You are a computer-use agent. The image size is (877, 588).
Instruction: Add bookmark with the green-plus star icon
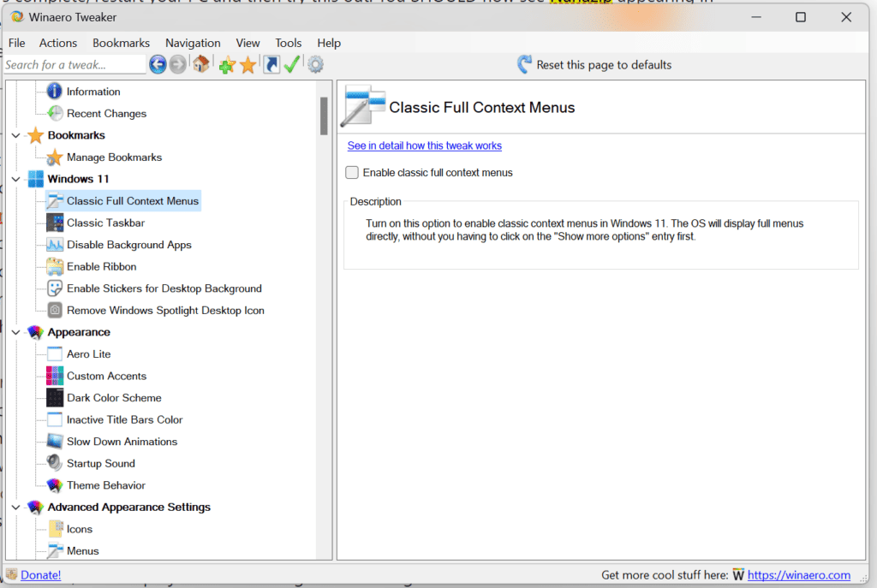(x=226, y=65)
